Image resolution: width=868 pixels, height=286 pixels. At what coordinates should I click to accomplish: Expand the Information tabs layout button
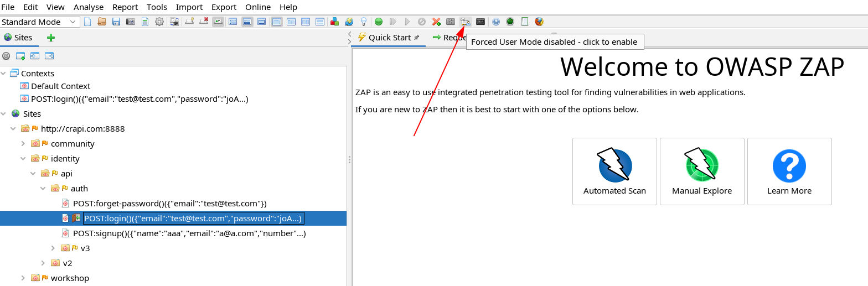pyautogui.click(x=247, y=22)
